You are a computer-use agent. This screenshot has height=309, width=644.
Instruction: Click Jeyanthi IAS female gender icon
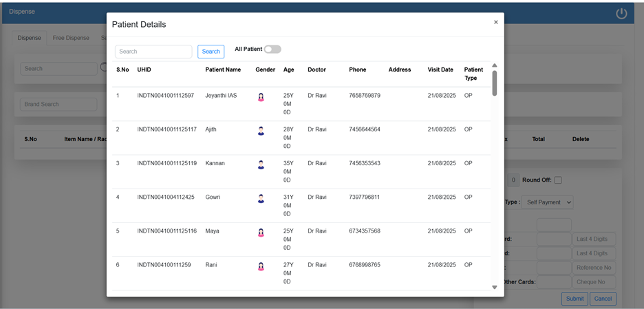point(261,97)
